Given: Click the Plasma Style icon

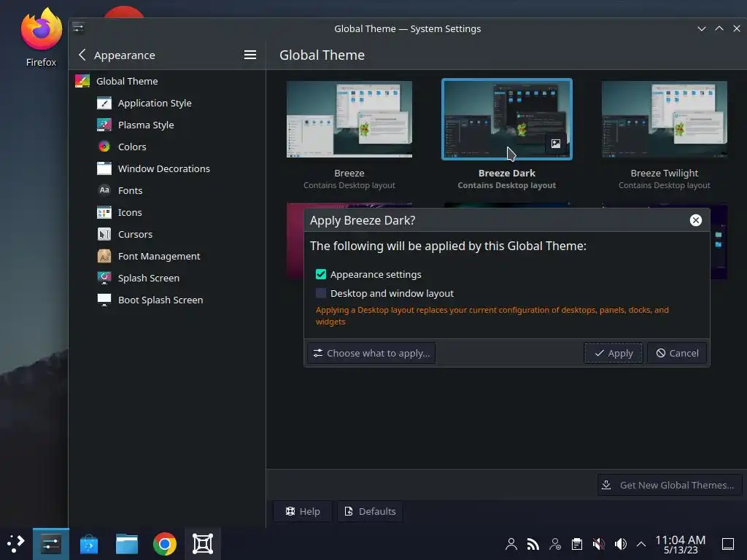Looking at the screenshot, I should click(104, 125).
